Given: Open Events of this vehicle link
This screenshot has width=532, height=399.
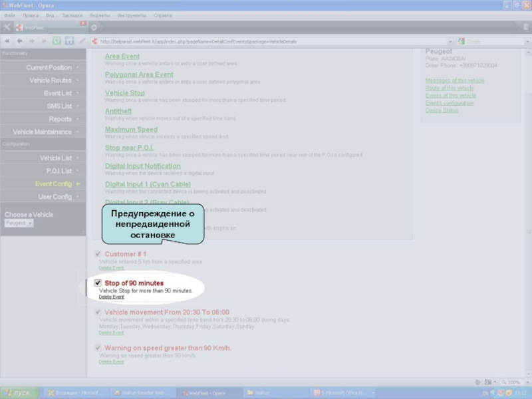Looking at the screenshot, I should [x=451, y=95].
